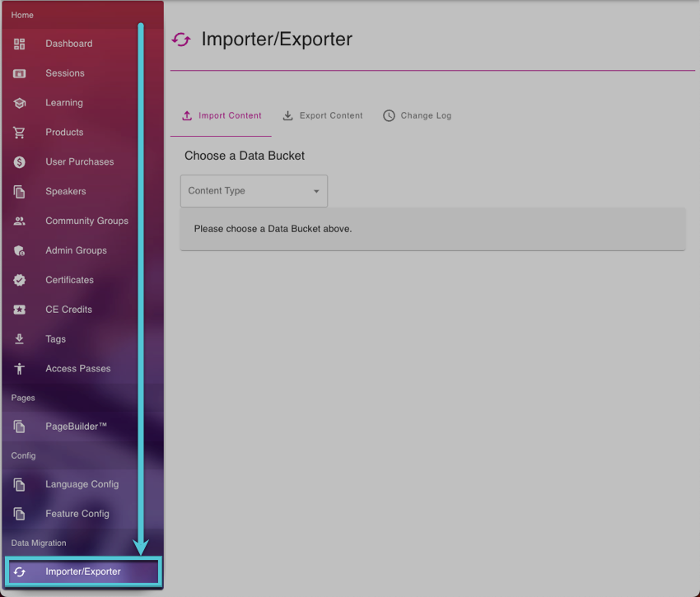The width and height of the screenshot is (700, 597).
Task: Click the Access Passes person icon
Action: [19, 368]
